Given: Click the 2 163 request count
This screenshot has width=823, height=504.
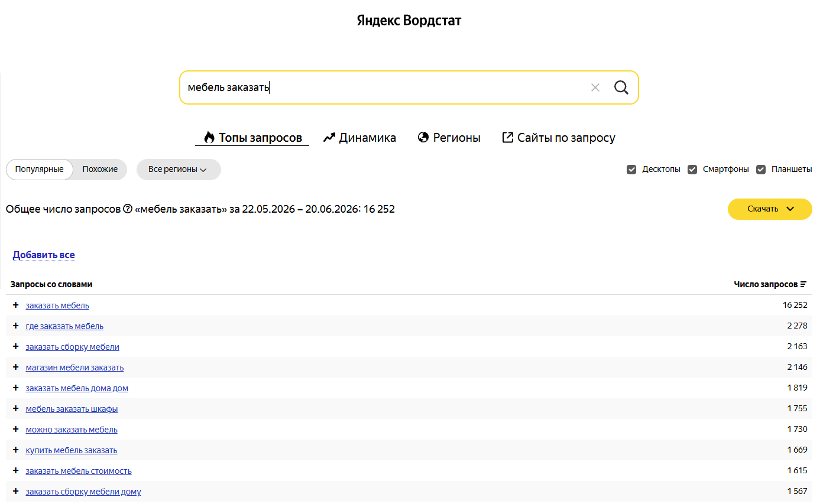Looking at the screenshot, I should click(x=797, y=347).
